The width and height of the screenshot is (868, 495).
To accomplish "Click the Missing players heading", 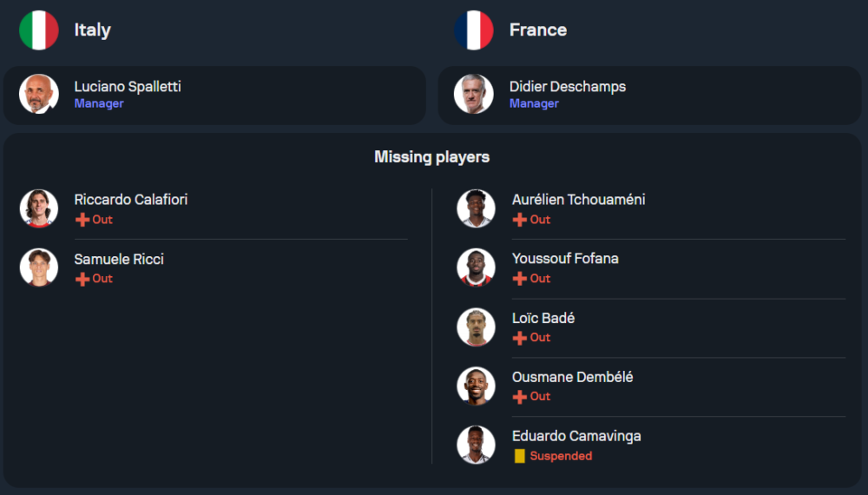I will tap(432, 157).
